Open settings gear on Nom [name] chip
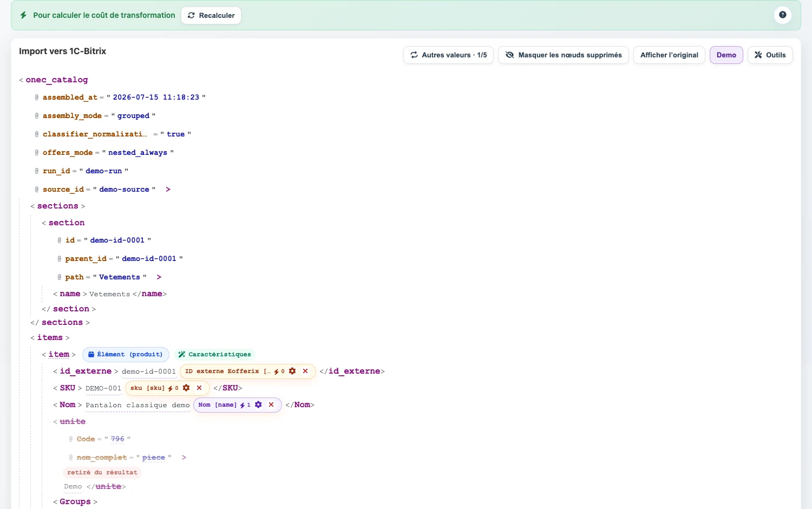Viewport: 812px width, 509px height. point(258,404)
